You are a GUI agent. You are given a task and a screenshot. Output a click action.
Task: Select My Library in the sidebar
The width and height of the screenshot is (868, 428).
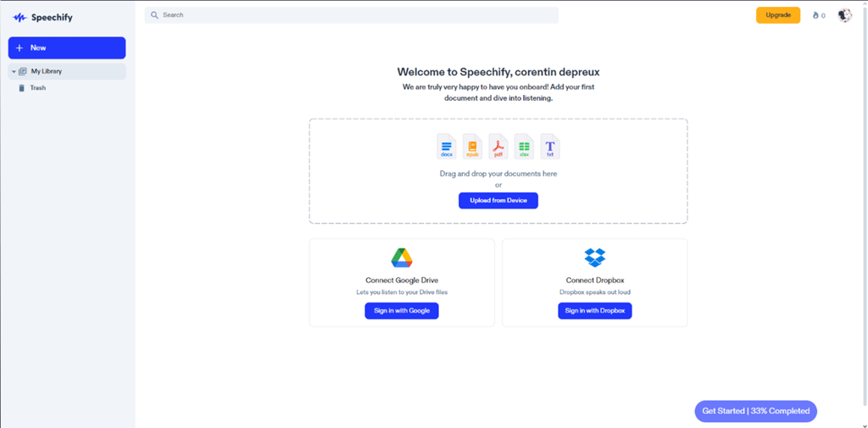(x=67, y=71)
